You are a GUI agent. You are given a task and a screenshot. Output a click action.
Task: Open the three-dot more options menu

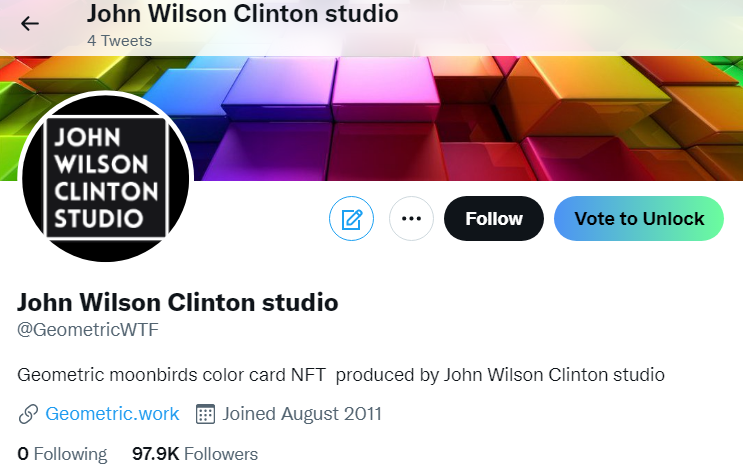point(411,219)
